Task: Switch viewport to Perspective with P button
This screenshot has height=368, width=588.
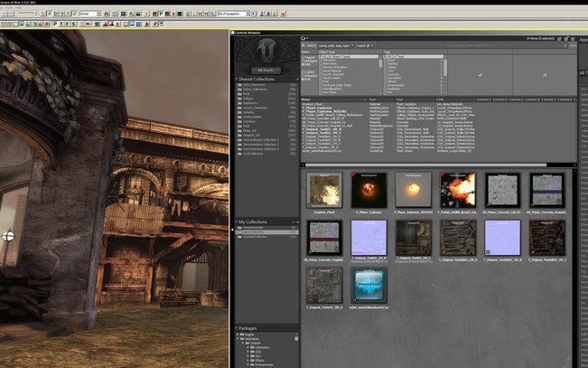Action: (x=55, y=24)
